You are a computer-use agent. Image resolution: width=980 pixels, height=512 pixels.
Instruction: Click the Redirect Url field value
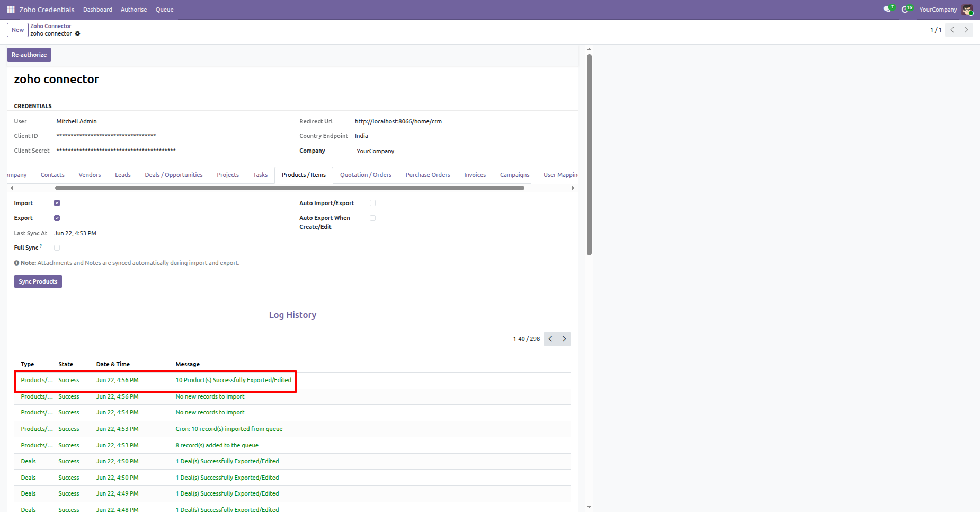(398, 121)
